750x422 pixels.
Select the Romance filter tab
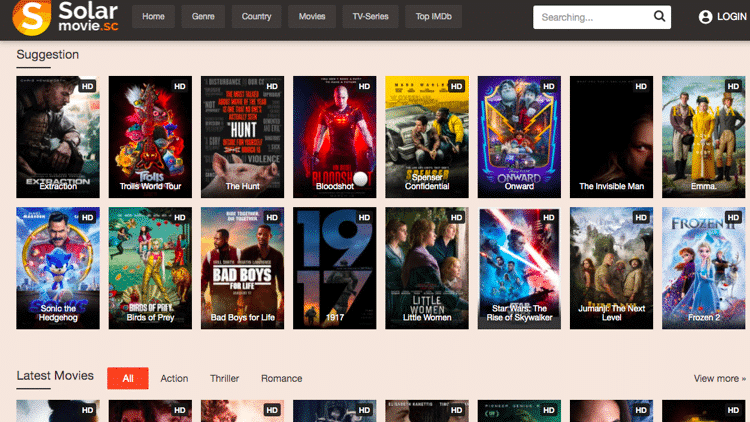pyautogui.click(x=281, y=378)
